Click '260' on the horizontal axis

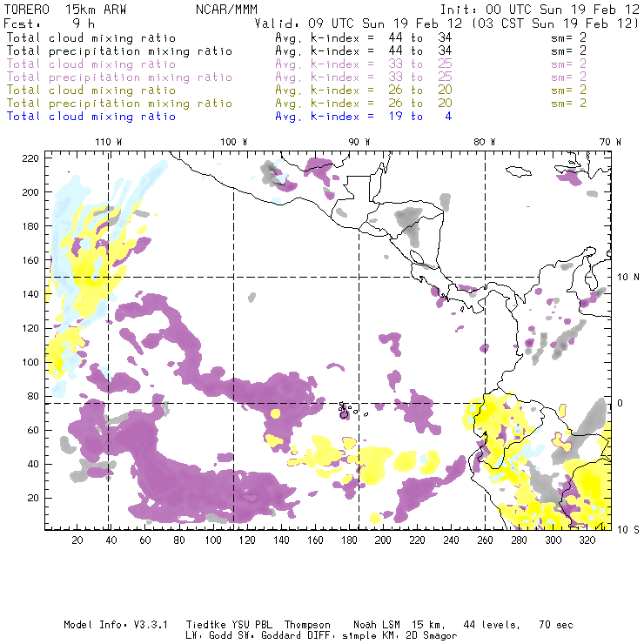[485, 540]
